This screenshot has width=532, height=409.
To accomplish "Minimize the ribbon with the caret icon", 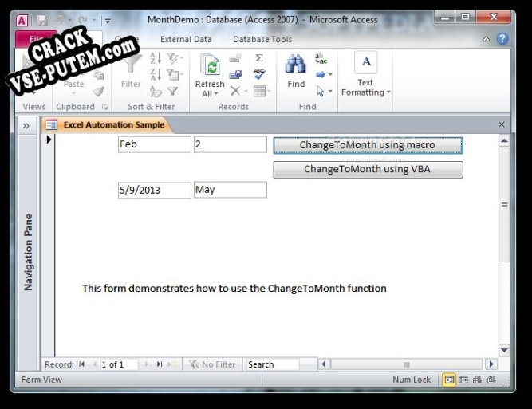I will tap(487, 39).
